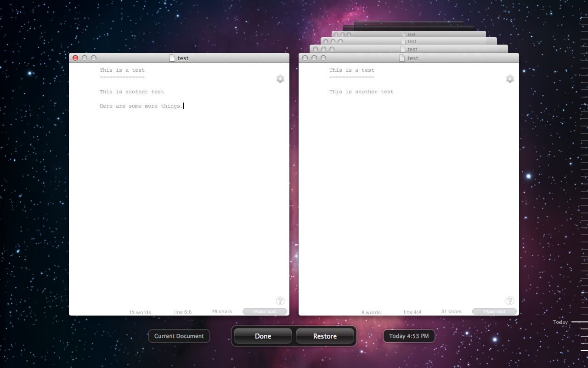Open the gear settings icon in the right version window
The image size is (588, 368).
point(510,79)
